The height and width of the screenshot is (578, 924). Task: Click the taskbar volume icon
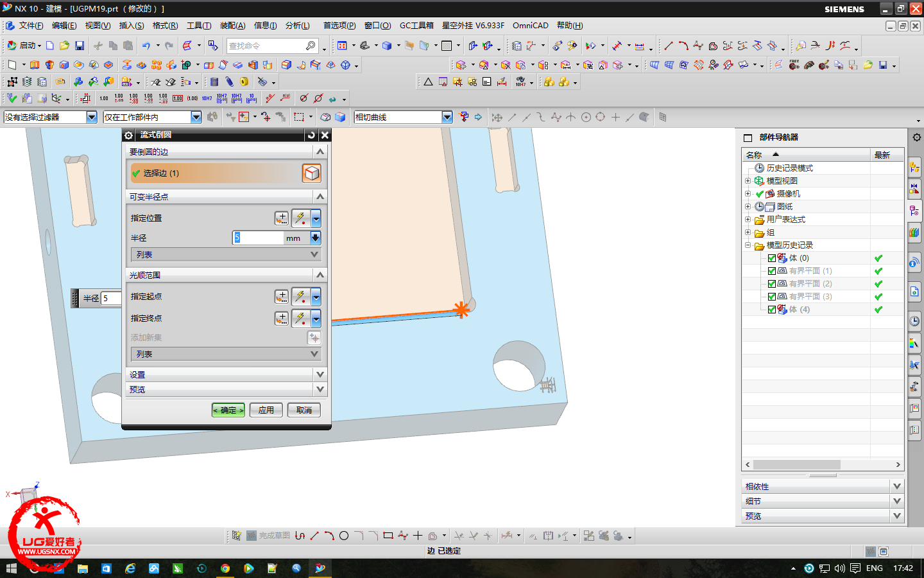point(840,568)
